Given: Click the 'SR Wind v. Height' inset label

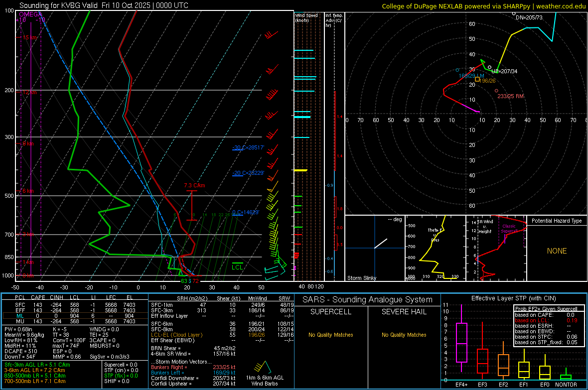Looking at the screenshot, I should (485, 227).
